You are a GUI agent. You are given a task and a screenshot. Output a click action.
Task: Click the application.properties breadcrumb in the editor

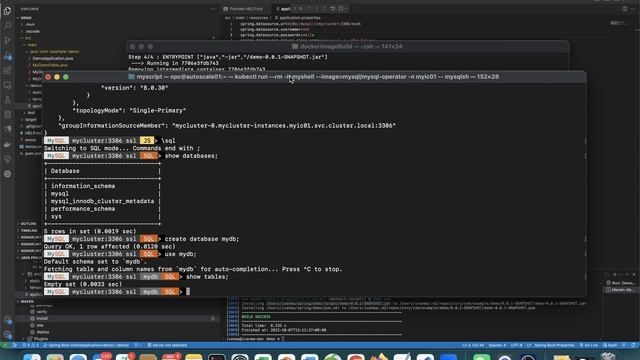[x=298, y=18]
